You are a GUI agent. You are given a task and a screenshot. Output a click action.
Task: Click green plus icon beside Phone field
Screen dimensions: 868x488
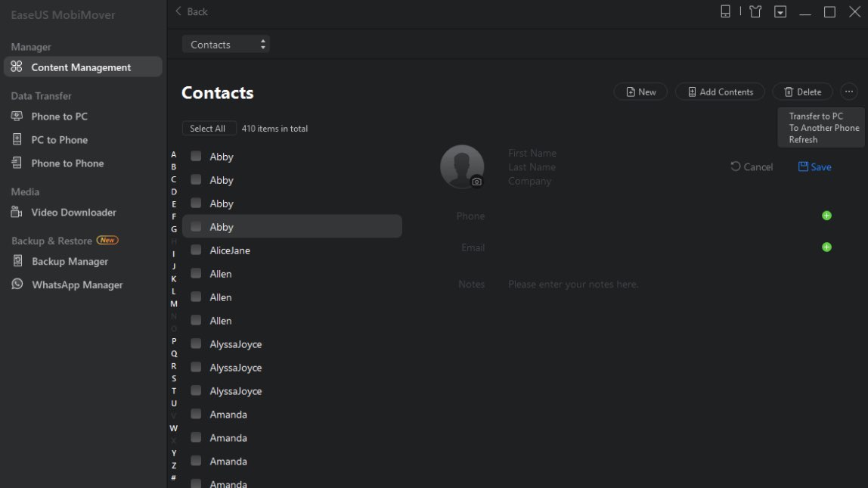[x=826, y=216]
